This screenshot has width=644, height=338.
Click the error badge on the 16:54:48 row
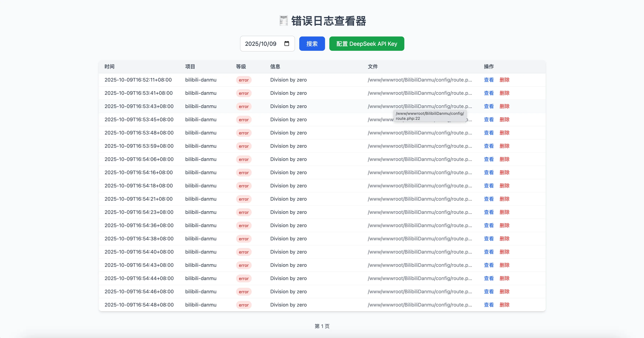(243, 305)
